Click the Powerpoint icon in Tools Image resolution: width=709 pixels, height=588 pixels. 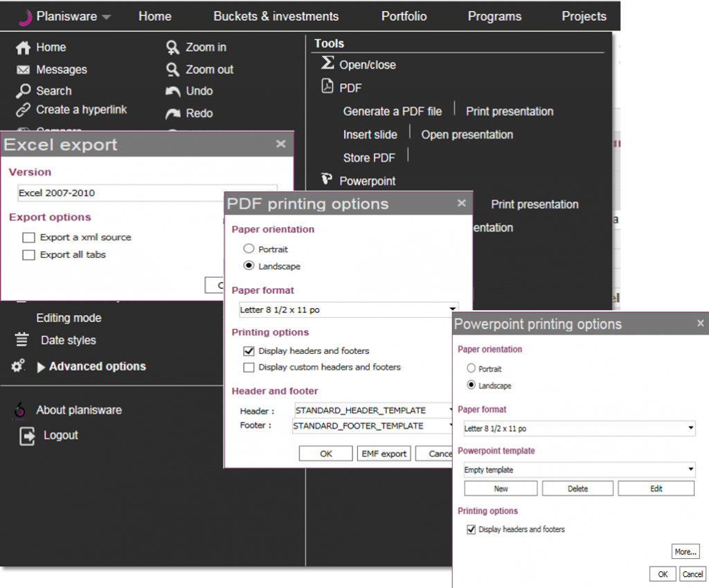(327, 179)
